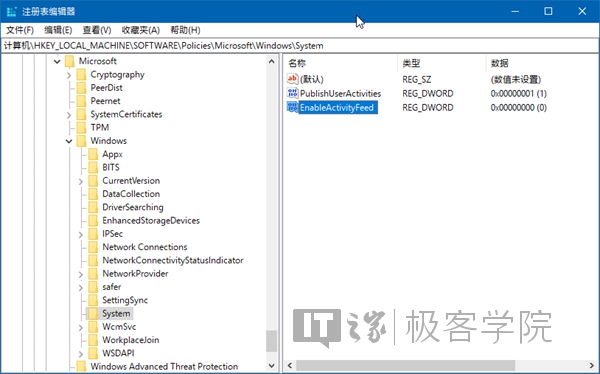Expand the IPSec node
This screenshot has width=600, height=374.
(81, 234)
